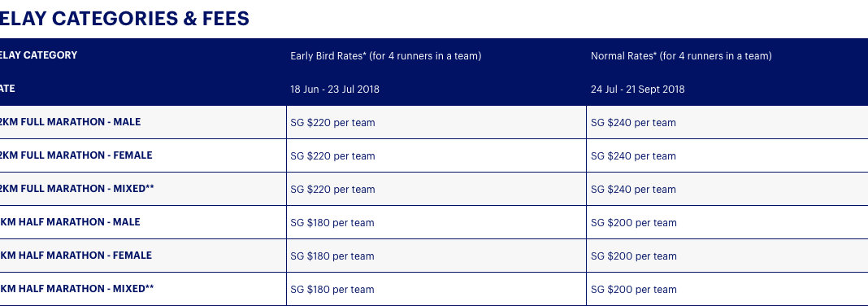Image resolution: width=868 pixels, height=306 pixels.
Task: Select the Half Marathon - Mixed row label
Action: 77,288
